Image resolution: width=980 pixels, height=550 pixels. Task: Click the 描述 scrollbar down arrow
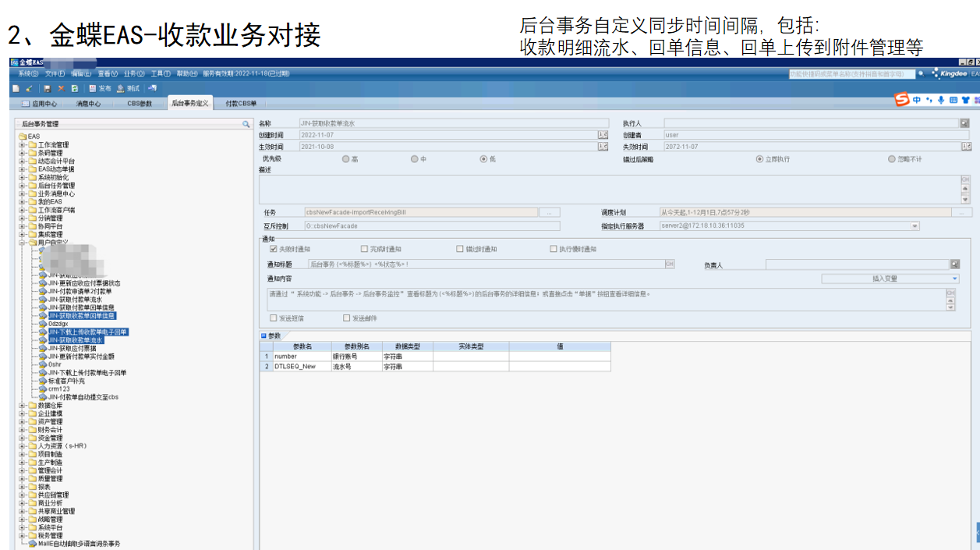966,200
